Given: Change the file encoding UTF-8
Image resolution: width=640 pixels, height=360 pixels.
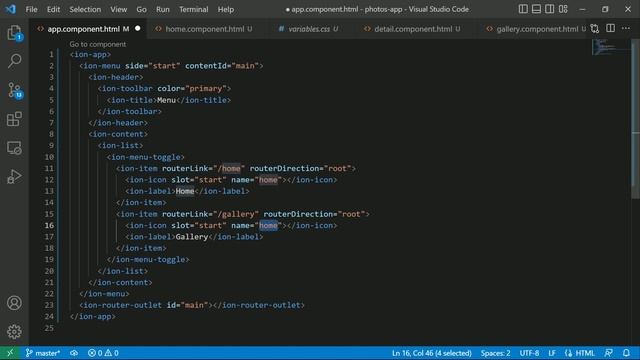Looking at the screenshot, I should click(529, 353).
